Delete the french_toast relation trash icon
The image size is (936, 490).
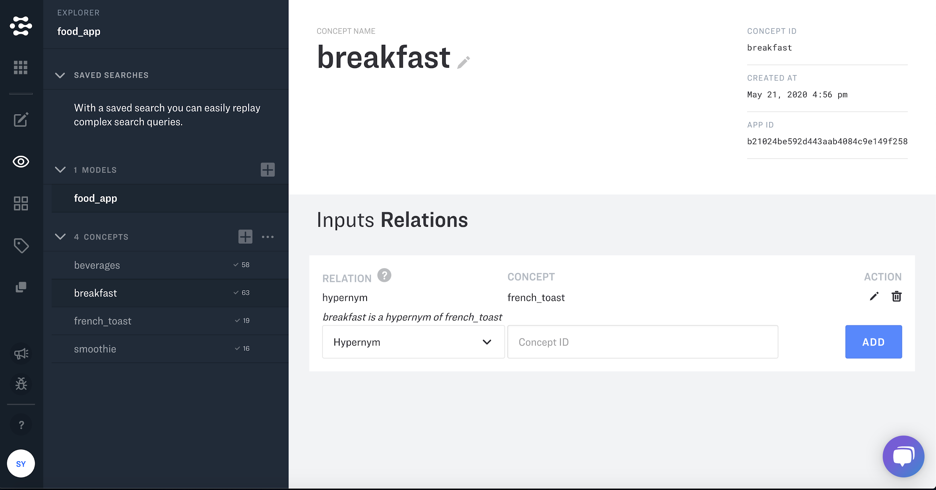pyautogui.click(x=896, y=297)
